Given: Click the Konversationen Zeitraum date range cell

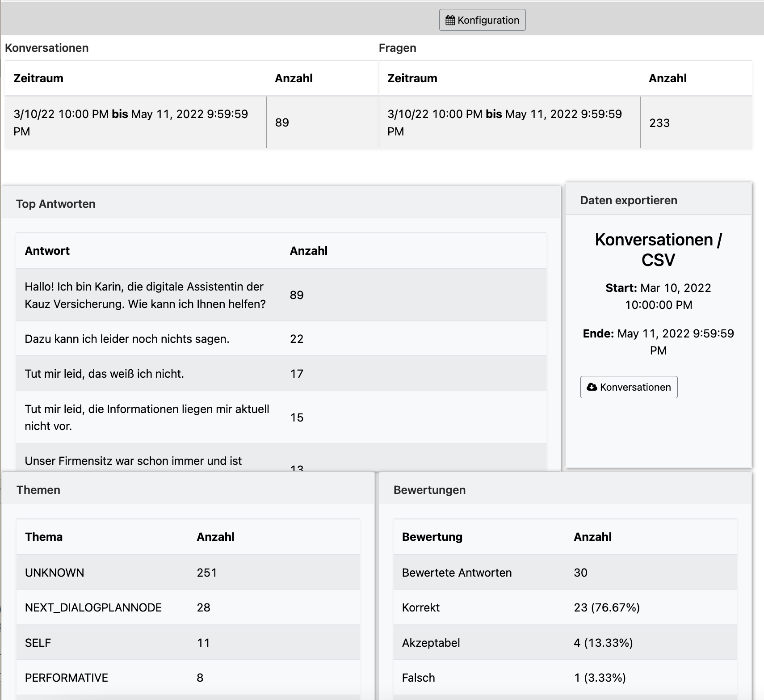Looking at the screenshot, I should [135, 122].
